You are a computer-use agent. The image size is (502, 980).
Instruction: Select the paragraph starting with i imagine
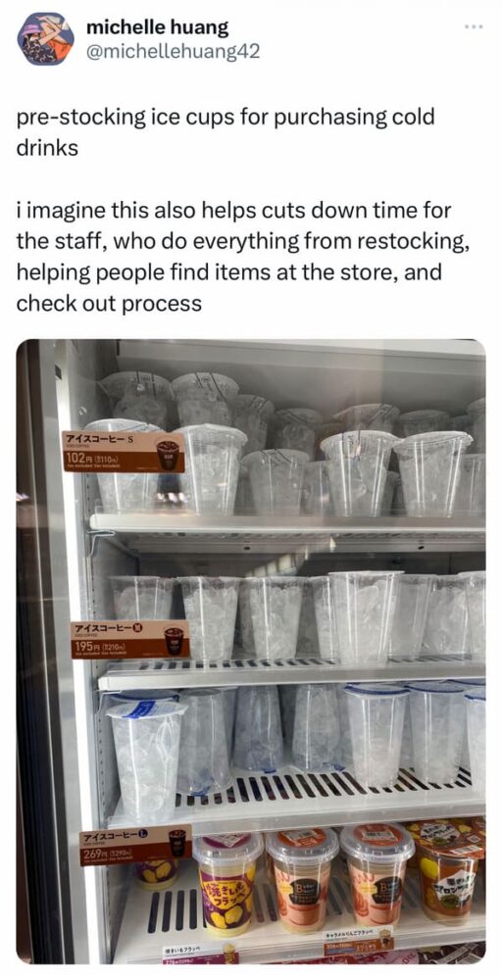242,257
